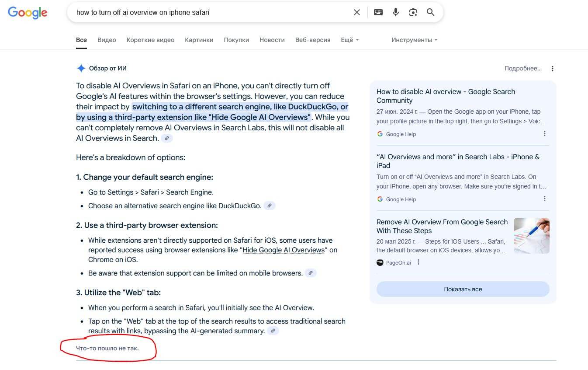Image resolution: width=588 pixels, height=370 pixels.
Task: Switch to the Все tab
Action: pyautogui.click(x=81, y=40)
